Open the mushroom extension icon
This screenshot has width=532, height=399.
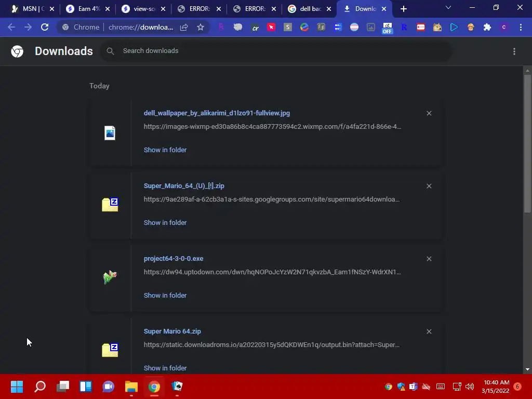471,27
